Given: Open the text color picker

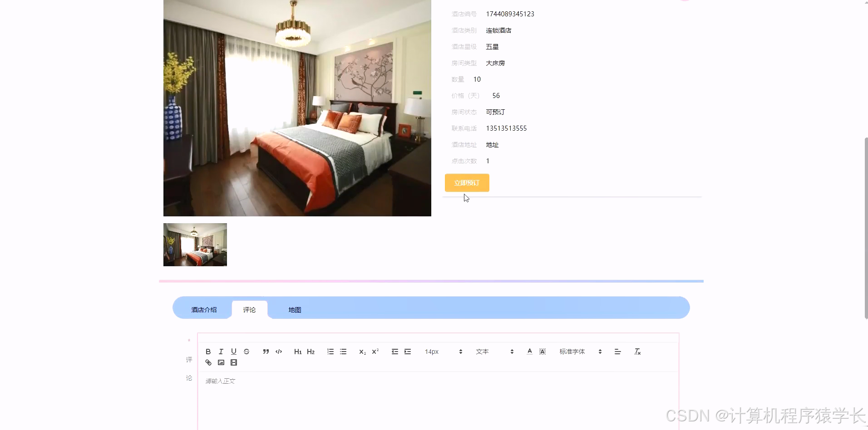Looking at the screenshot, I should pos(529,352).
